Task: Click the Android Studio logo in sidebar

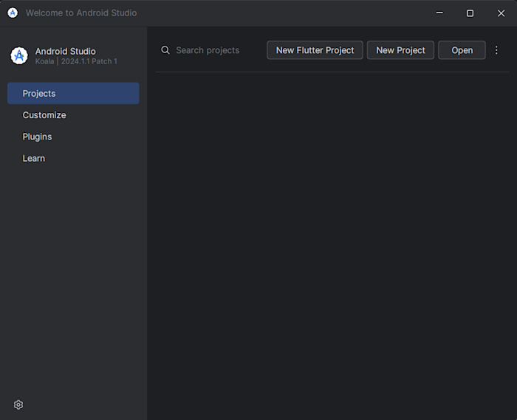Action: pyautogui.click(x=19, y=55)
